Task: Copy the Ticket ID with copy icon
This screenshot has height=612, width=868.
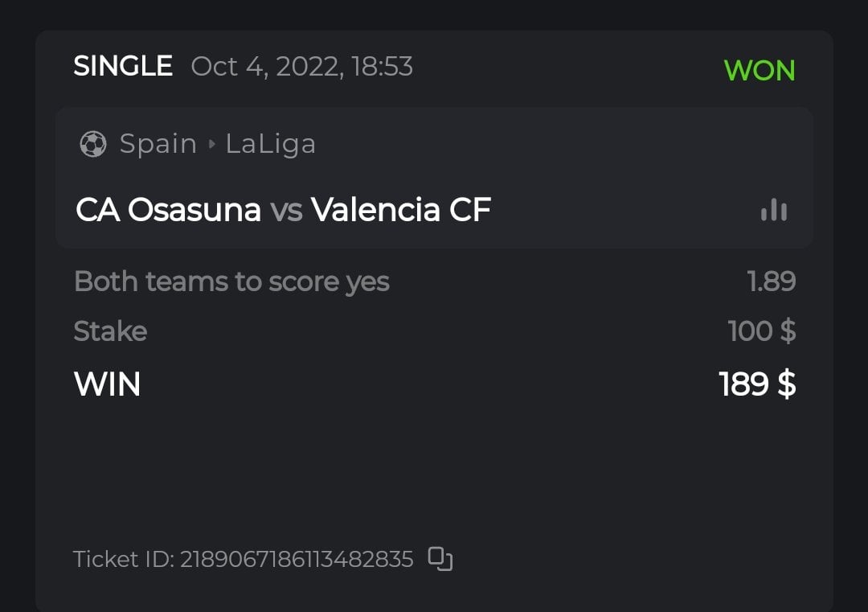Action: [440, 558]
